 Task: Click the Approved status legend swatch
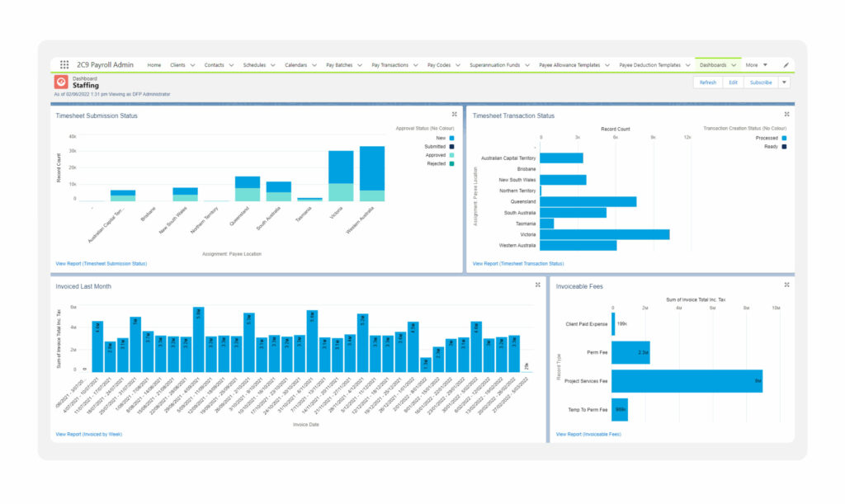pyautogui.click(x=451, y=155)
